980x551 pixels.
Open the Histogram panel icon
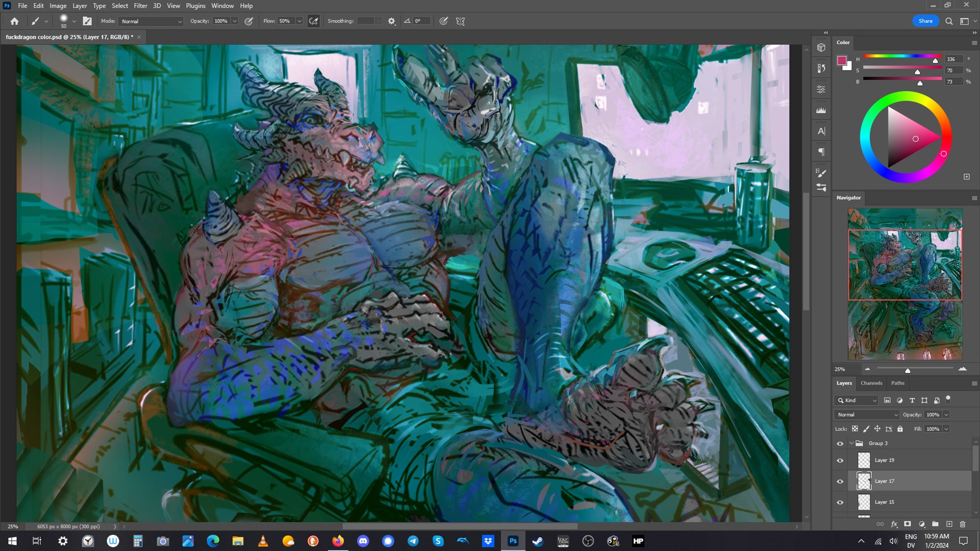tap(821, 110)
